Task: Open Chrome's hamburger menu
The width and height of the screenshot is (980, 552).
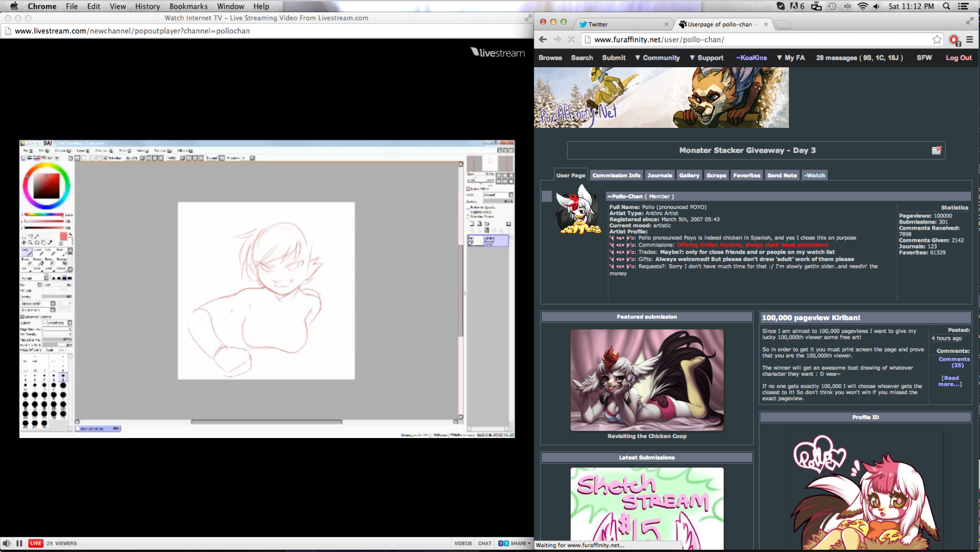Action: 969,39
